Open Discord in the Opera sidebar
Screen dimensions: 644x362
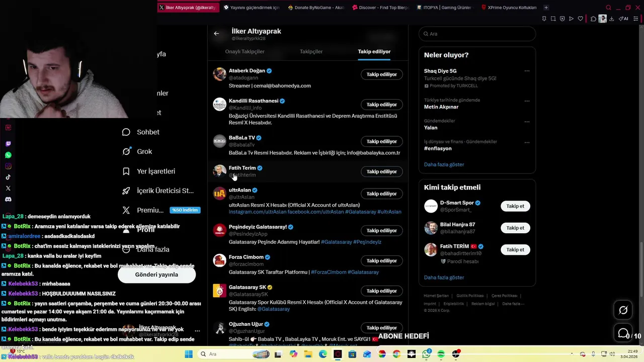click(8, 199)
